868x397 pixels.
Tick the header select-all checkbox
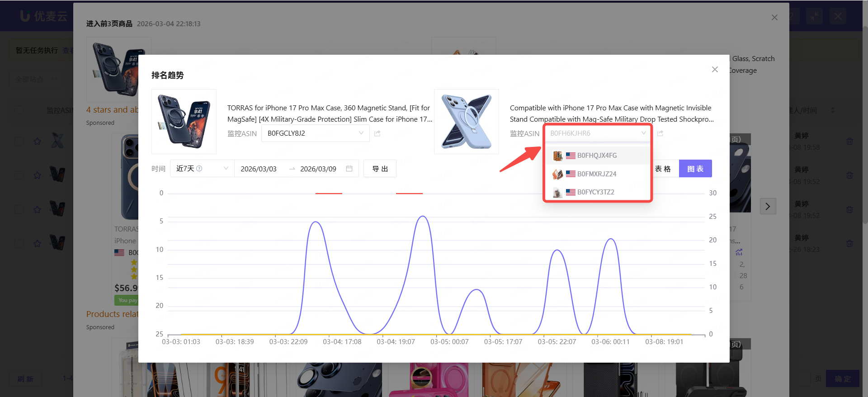pyautogui.click(x=19, y=110)
